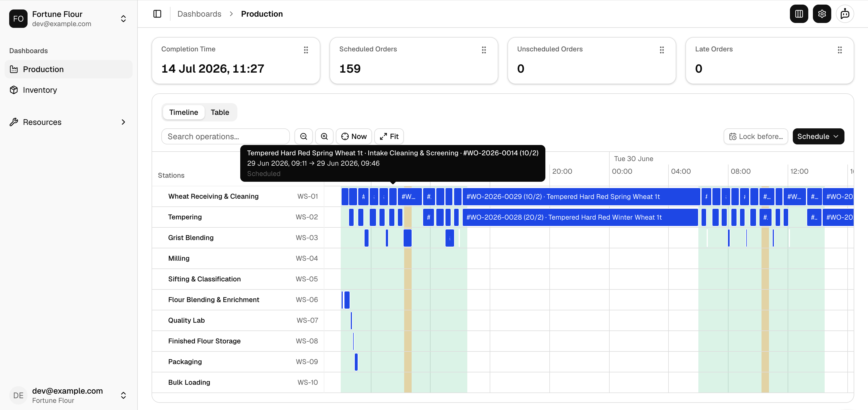The image size is (868, 410).
Task: Select the #WO-2026-0028 Tempered Hard Red Winter Wheat bar
Action: [580, 217]
